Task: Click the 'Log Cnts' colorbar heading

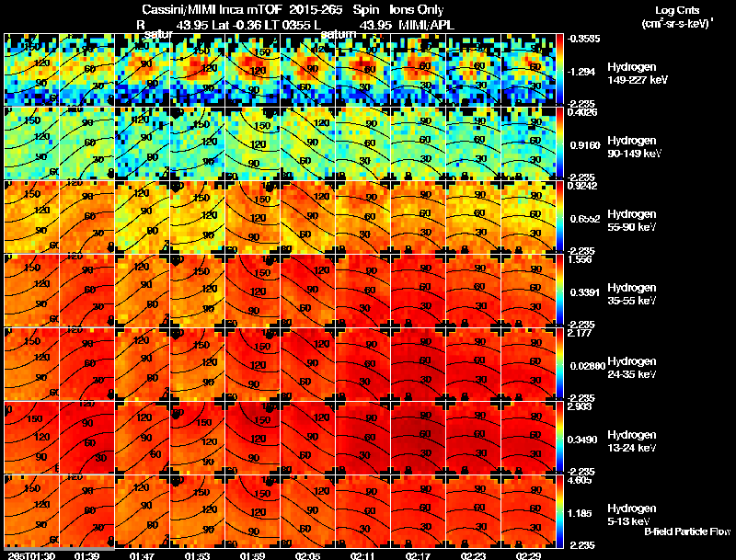Action: (x=677, y=10)
